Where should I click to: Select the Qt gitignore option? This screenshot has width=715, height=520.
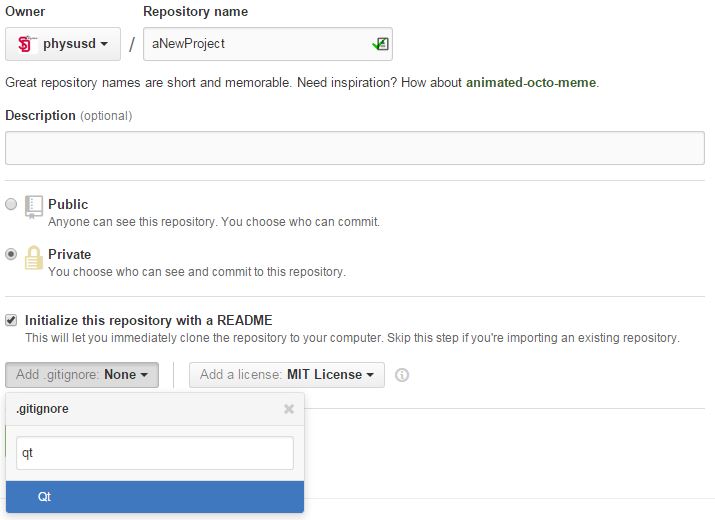click(155, 497)
